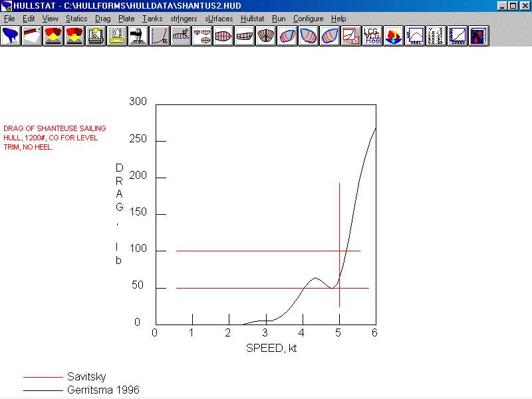Click the blue hull funnel toolbar icon

tap(11, 36)
